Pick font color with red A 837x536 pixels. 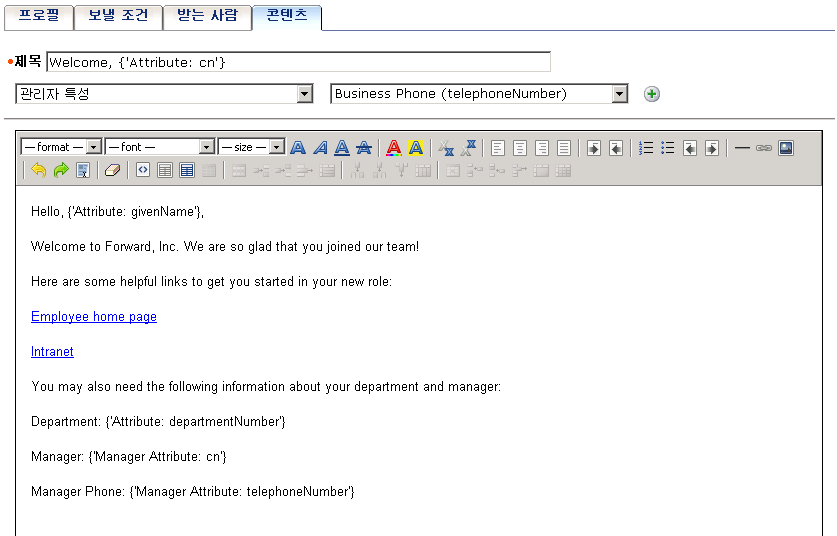393,147
